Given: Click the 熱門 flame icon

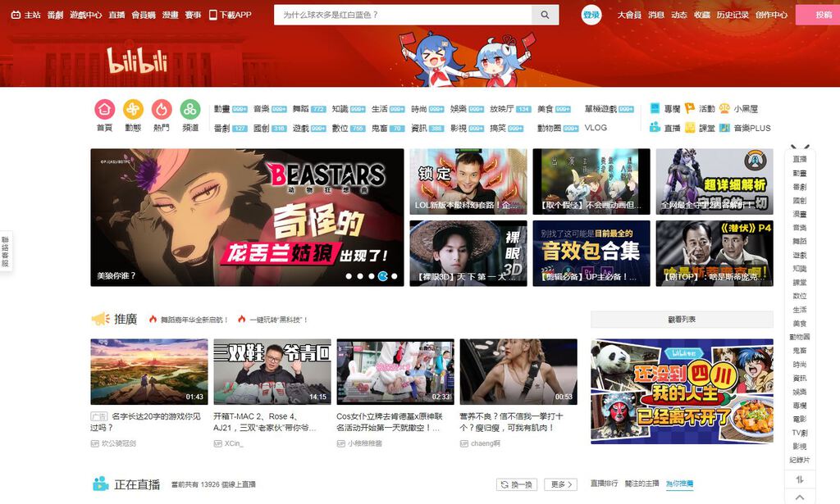Looking at the screenshot, I should [x=161, y=108].
